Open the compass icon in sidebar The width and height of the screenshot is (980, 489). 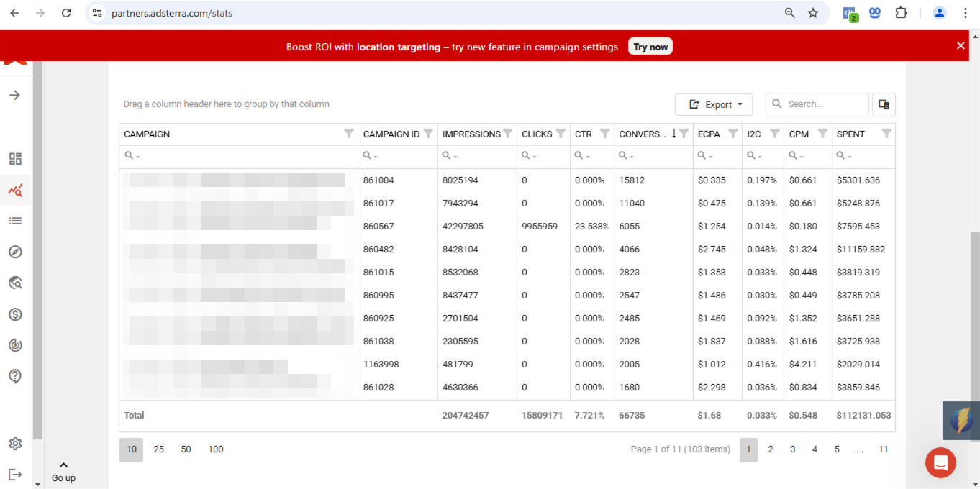coord(15,252)
